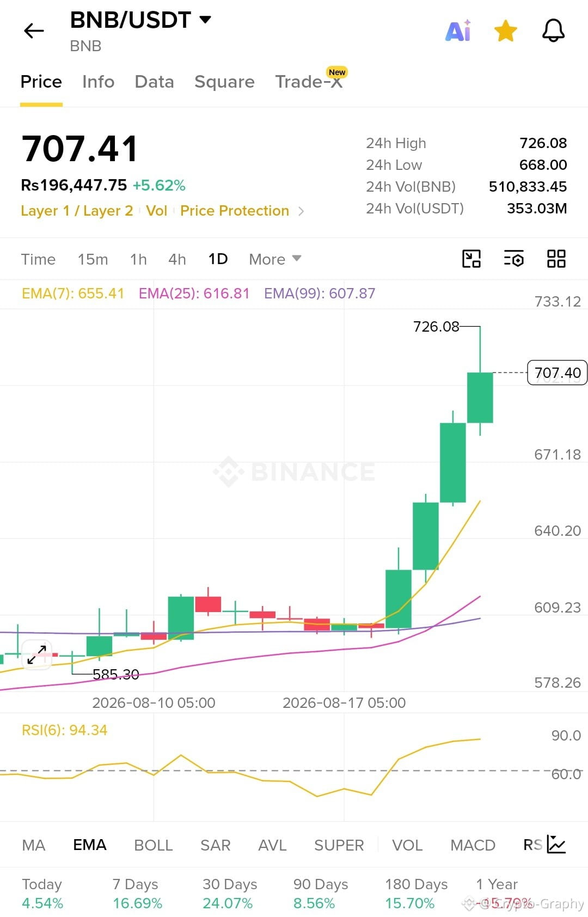Screen dimensions: 588x917
Task: Select the 1D chart interval
Action: [218, 259]
